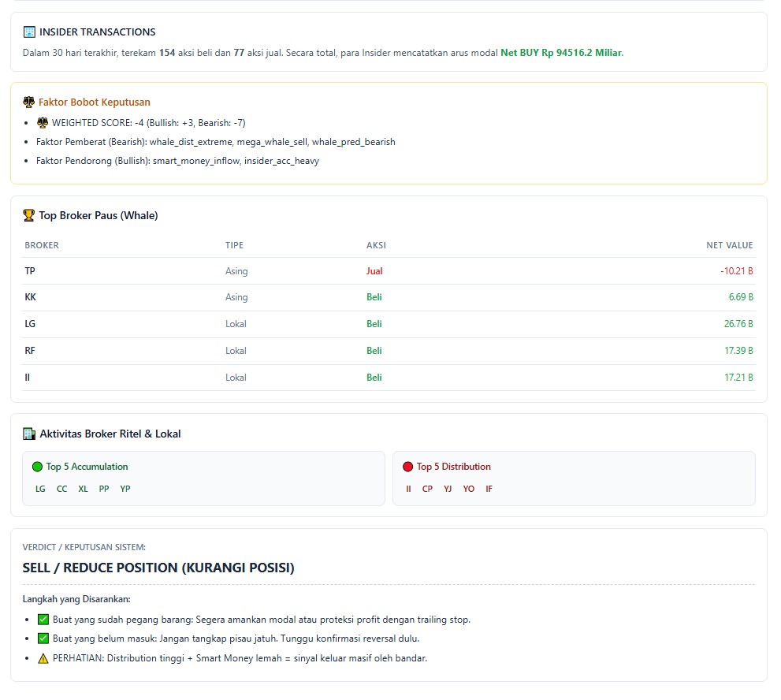Click the TIPE column header
781x700 pixels.
pos(234,245)
